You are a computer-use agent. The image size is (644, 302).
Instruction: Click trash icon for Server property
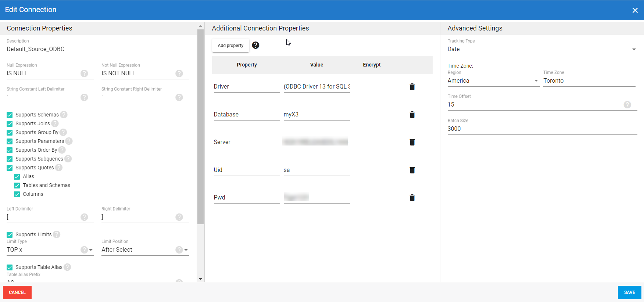(x=412, y=142)
